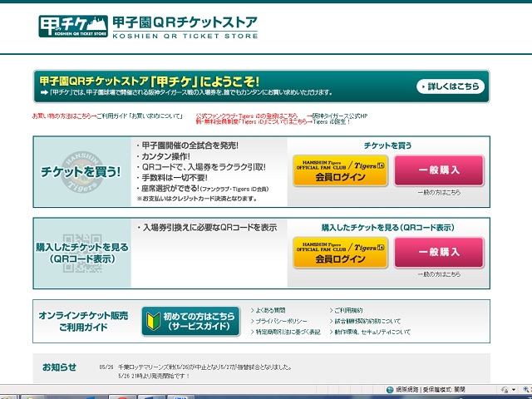Open ご利用ガイド「お買い求めについて」 link
Image resolution: width=532 pixels, height=399 pixels.
click(140, 116)
